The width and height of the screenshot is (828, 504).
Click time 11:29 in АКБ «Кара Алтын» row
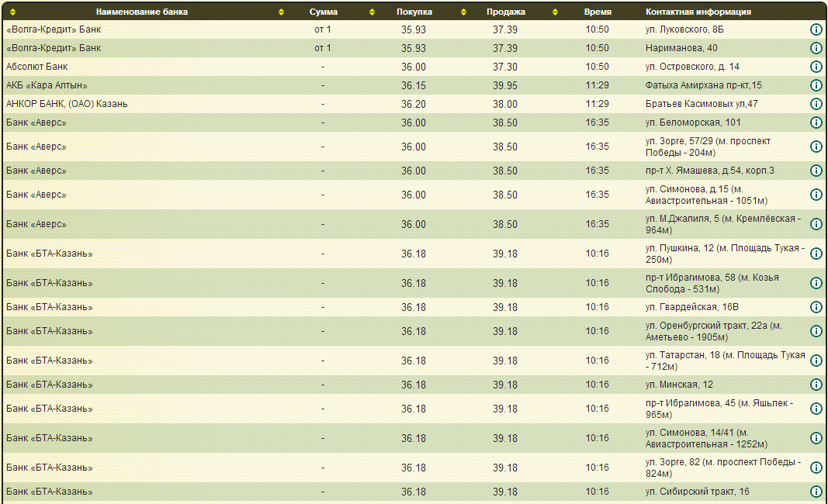point(597,85)
